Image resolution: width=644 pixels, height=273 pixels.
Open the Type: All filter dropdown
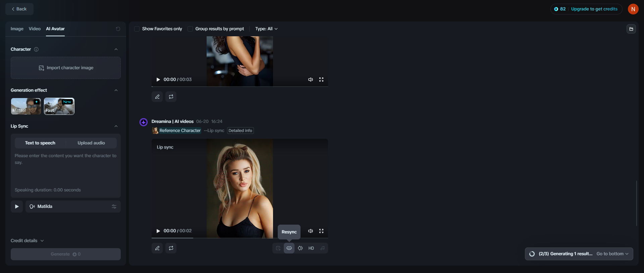pos(266,29)
